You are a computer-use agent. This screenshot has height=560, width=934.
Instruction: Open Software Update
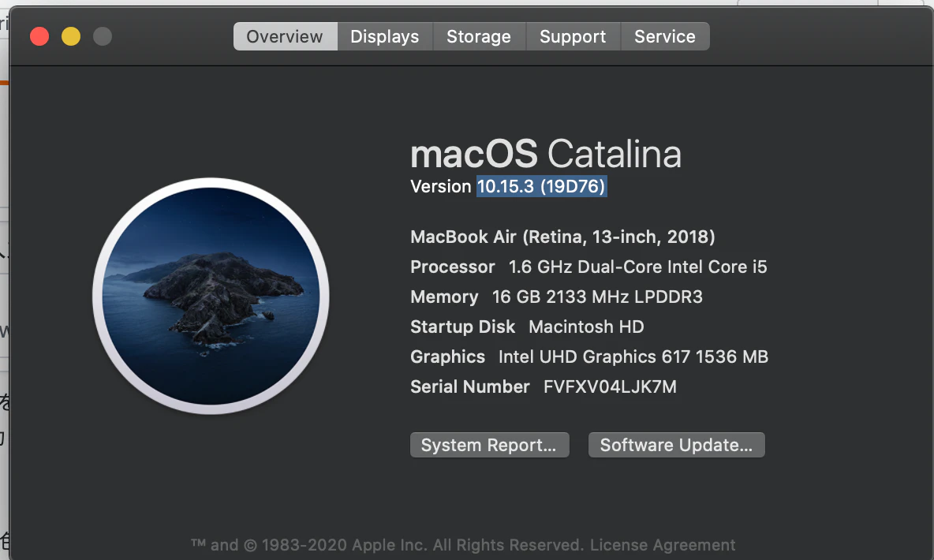pos(677,445)
